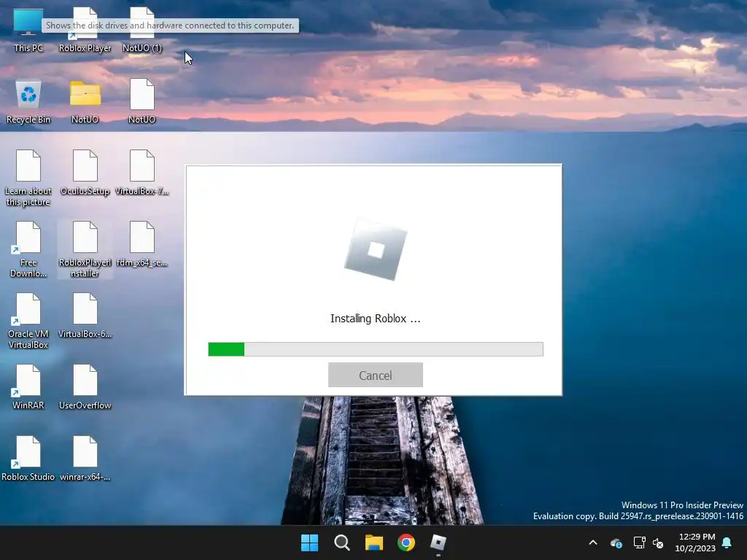Click the Roblox logo in the installer

point(376,250)
